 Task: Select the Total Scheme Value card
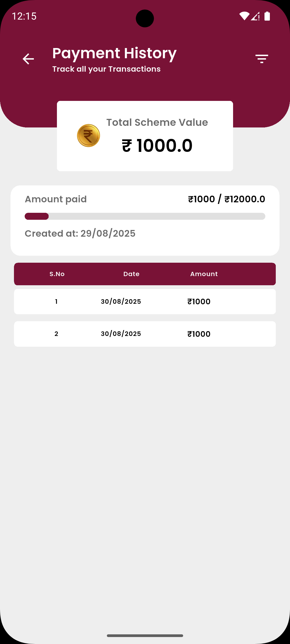(x=145, y=136)
